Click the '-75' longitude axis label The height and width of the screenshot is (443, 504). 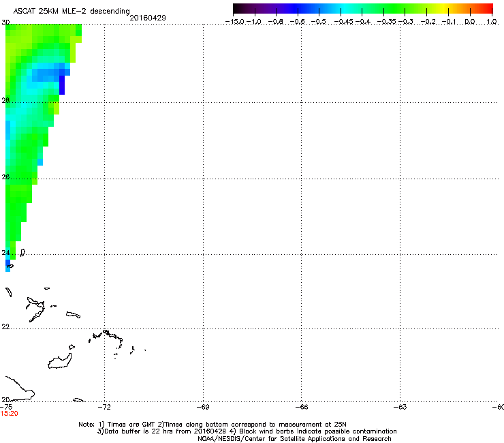tap(6, 407)
